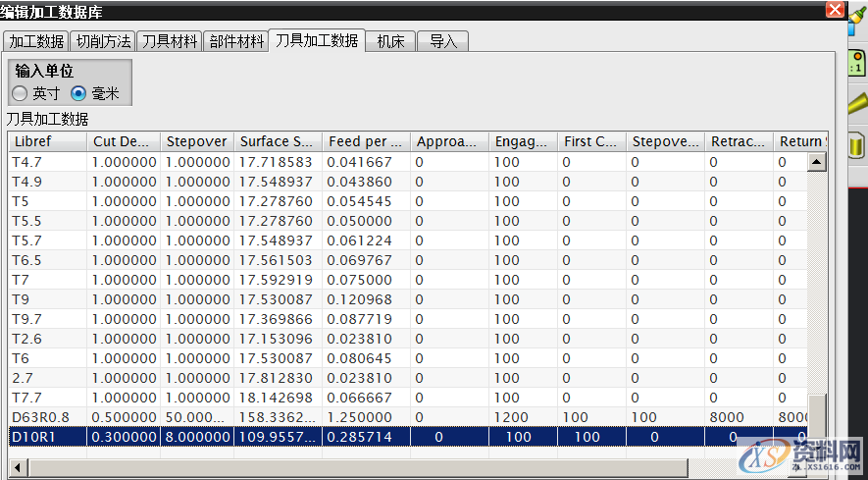This screenshot has width=868, height=480.
Task: Select the yellow cone tool icon
Action: tap(856, 103)
